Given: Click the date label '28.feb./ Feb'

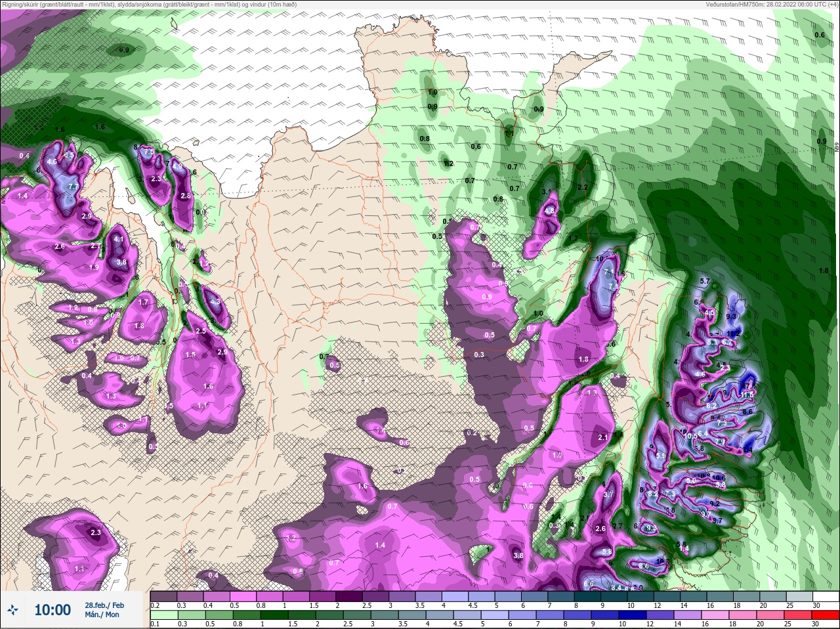Looking at the screenshot, I should point(104,605).
